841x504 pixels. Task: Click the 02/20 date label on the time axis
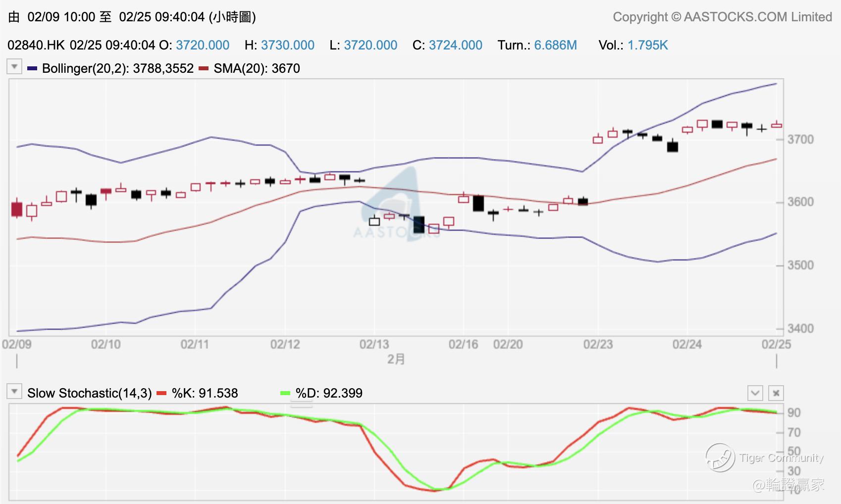coord(508,344)
